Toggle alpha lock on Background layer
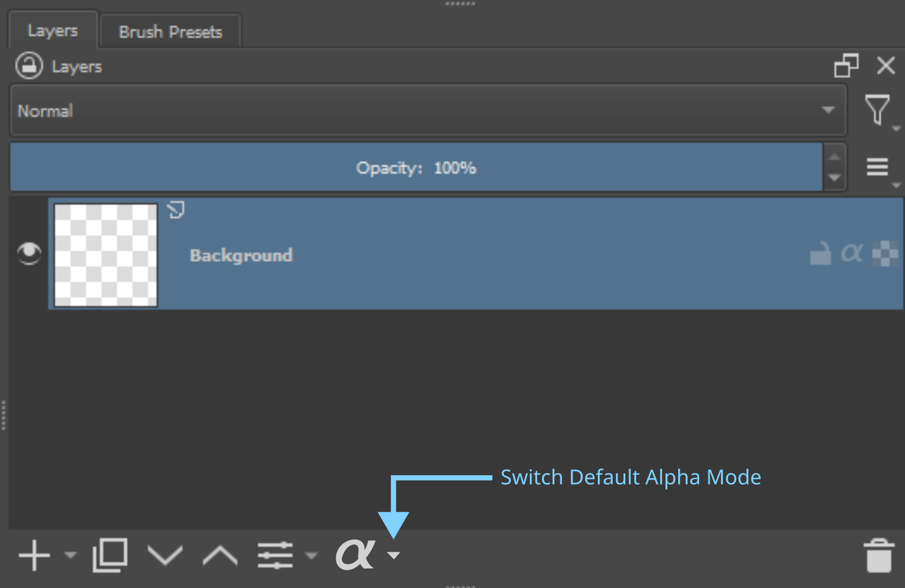The image size is (905, 588). 852,254
